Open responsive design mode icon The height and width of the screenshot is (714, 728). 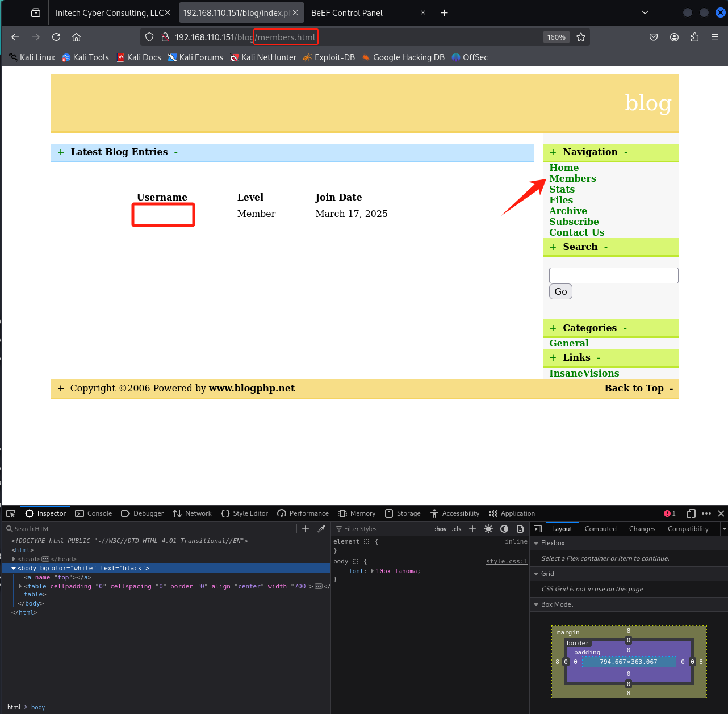pos(691,513)
